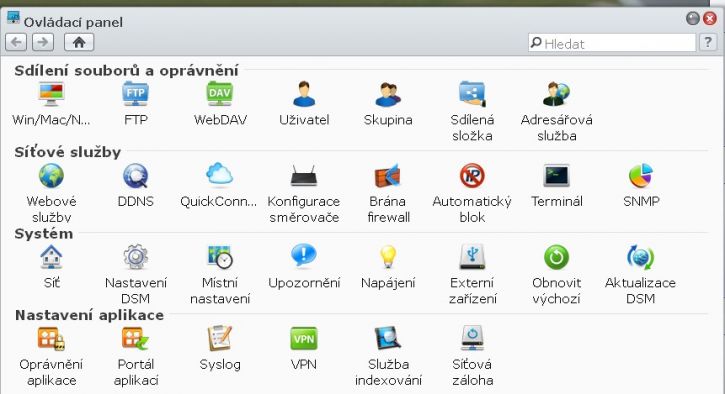Open the Automatický blok icon
The width and height of the screenshot is (725, 394).
(x=472, y=176)
